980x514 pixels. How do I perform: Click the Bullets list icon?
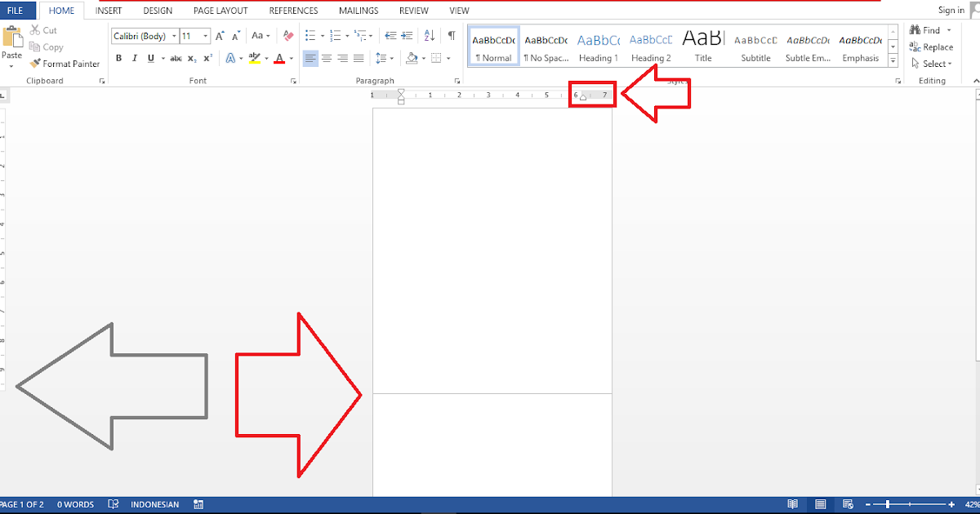[x=310, y=36]
